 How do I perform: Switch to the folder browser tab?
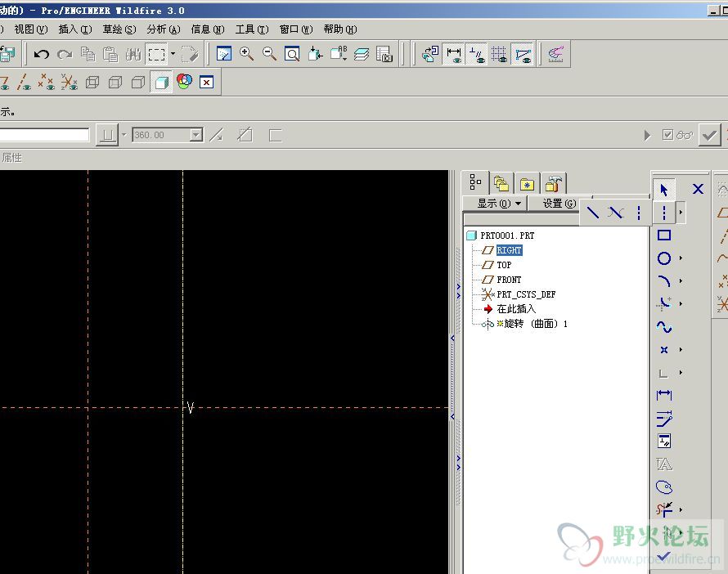[501, 184]
